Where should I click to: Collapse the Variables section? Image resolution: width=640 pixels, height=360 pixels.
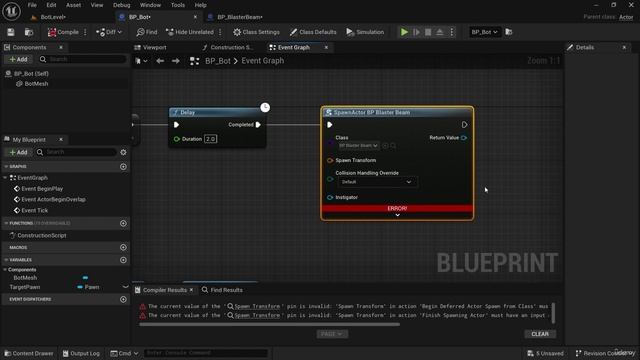(x=6, y=260)
